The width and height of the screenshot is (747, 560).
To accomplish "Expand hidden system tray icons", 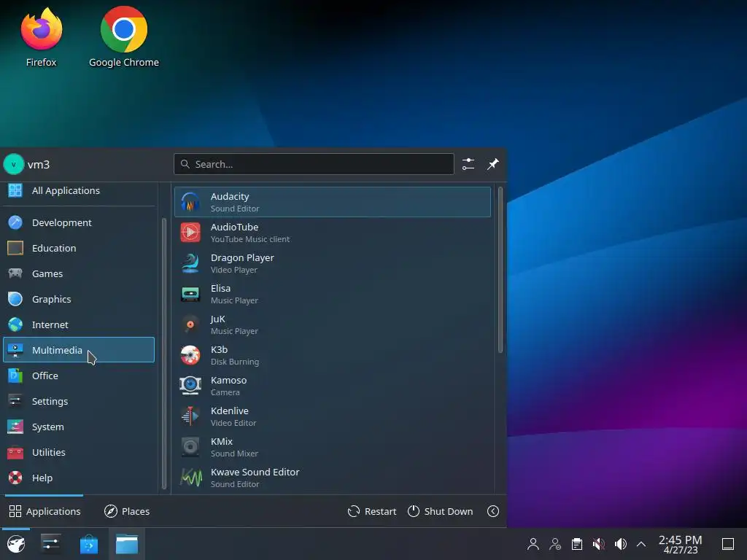I will click(641, 544).
